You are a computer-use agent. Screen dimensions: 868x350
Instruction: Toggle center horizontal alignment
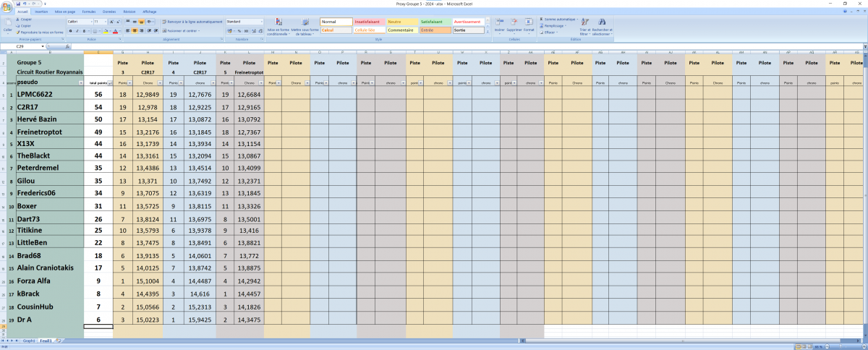click(135, 31)
